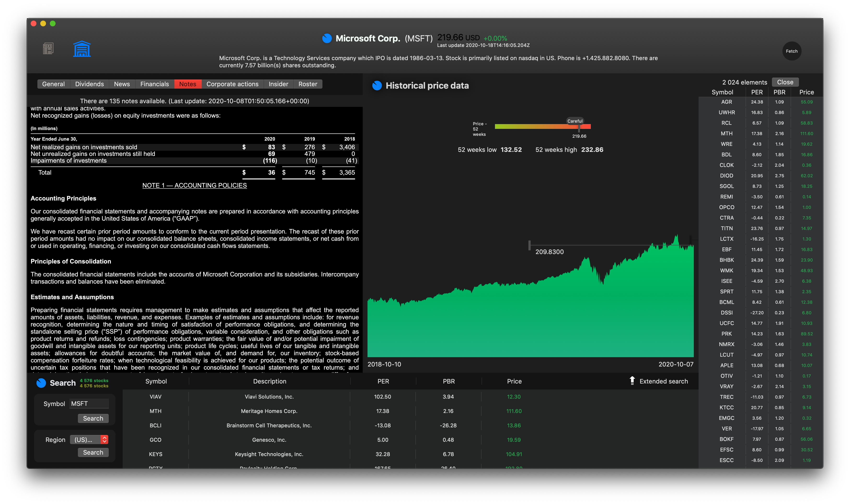The image size is (850, 504).
Task: Open the News tab
Action: pos(122,84)
